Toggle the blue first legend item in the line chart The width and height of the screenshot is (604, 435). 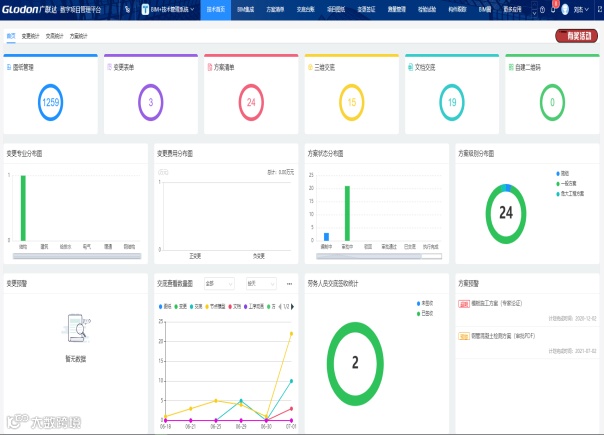(x=165, y=307)
